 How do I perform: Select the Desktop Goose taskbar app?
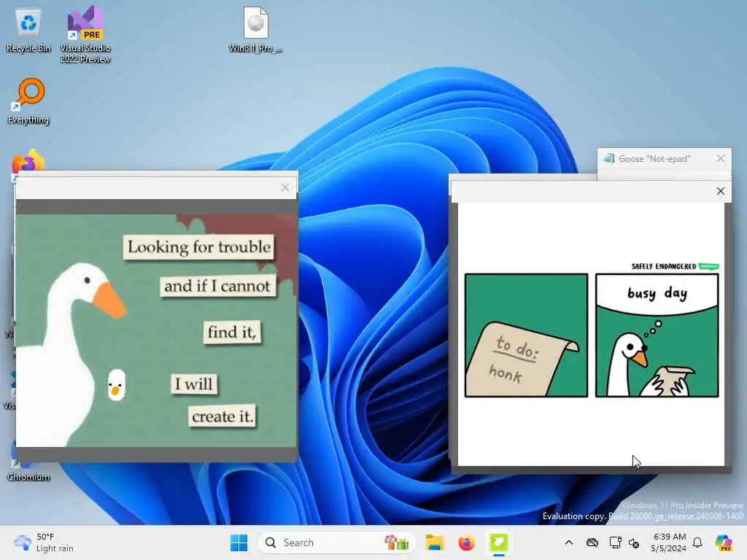498,542
